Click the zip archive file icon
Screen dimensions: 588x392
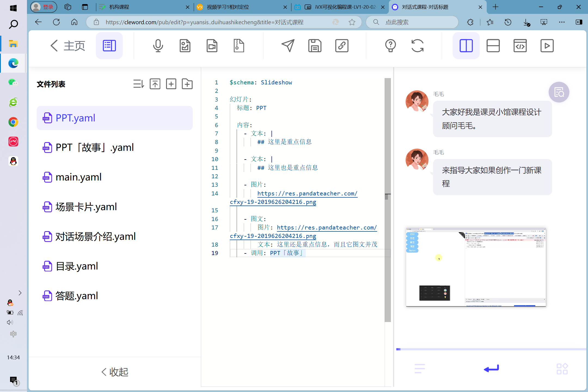click(239, 46)
